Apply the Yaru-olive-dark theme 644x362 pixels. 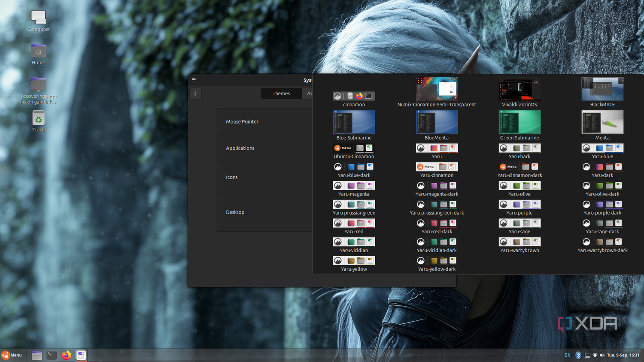coord(602,189)
